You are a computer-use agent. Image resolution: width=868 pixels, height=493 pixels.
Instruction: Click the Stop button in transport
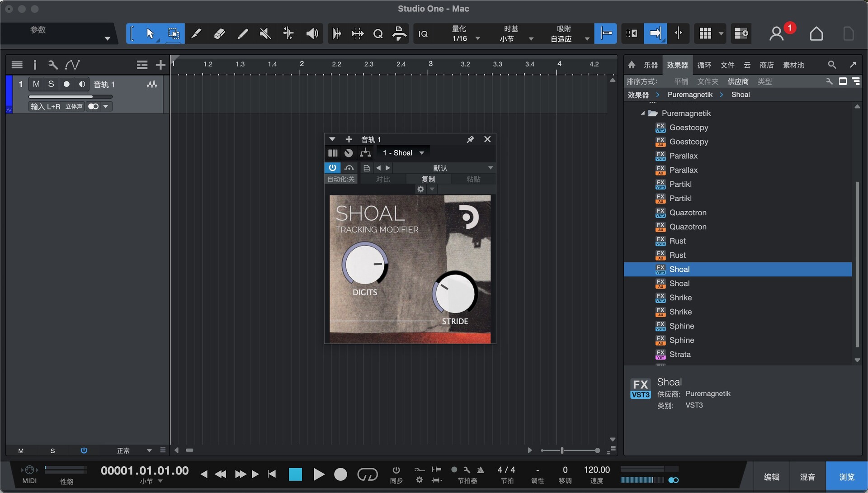click(x=296, y=474)
